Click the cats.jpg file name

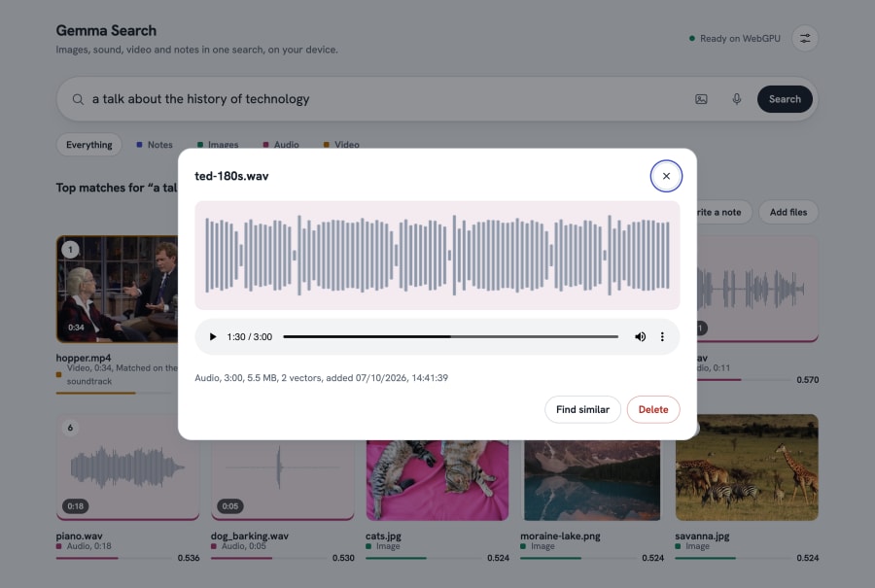[x=383, y=536]
